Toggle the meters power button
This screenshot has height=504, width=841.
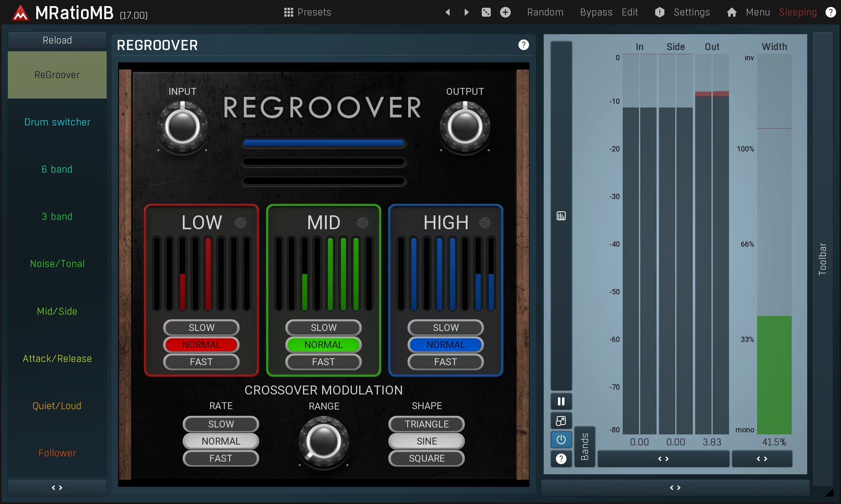561,440
